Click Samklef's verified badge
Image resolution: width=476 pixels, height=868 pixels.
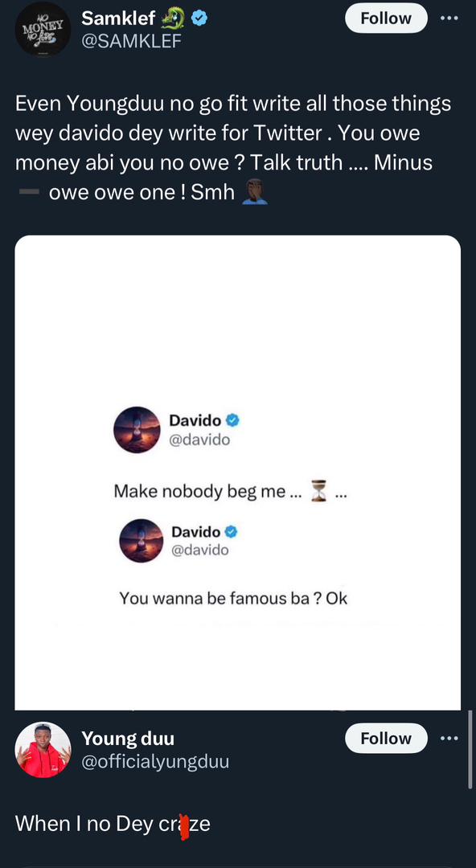[198, 18]
